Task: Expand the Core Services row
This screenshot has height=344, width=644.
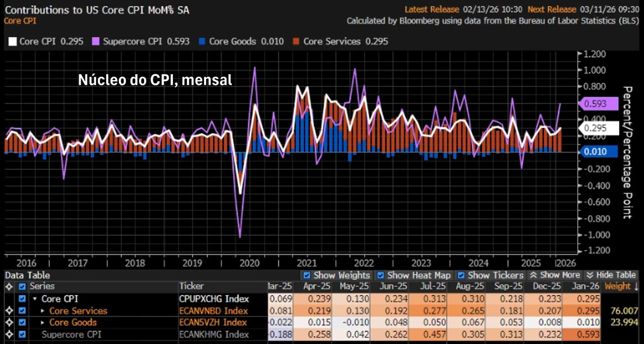Action: (x=43, y=311)
